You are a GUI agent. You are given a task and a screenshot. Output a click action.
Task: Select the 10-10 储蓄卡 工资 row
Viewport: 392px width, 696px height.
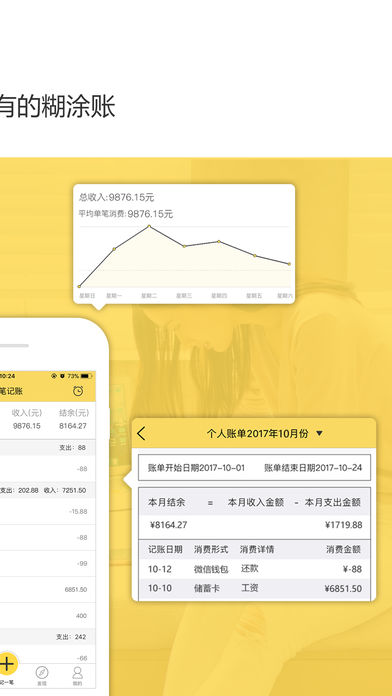tap(254, 589)
